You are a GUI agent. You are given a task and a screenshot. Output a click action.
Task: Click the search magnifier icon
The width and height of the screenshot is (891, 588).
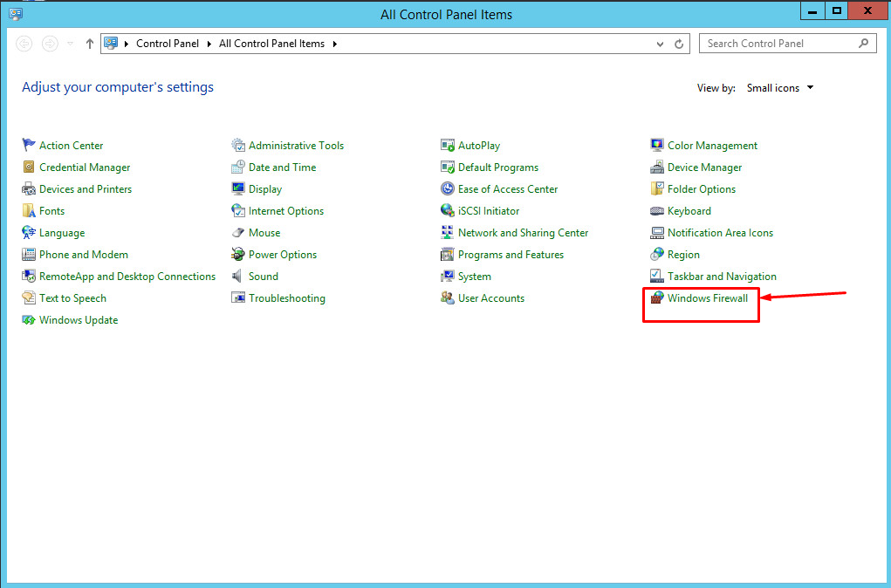[864, 43]
